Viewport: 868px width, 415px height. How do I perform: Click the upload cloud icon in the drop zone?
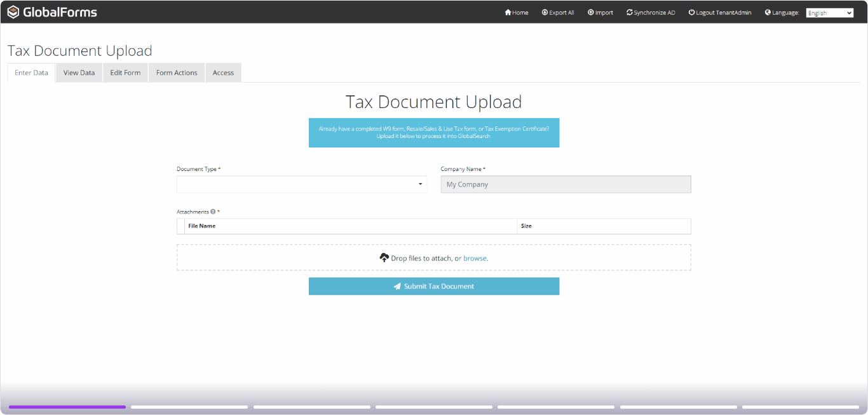pos(384,257)
